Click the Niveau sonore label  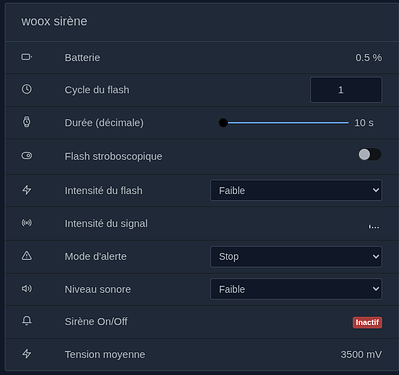click(98, 289)
